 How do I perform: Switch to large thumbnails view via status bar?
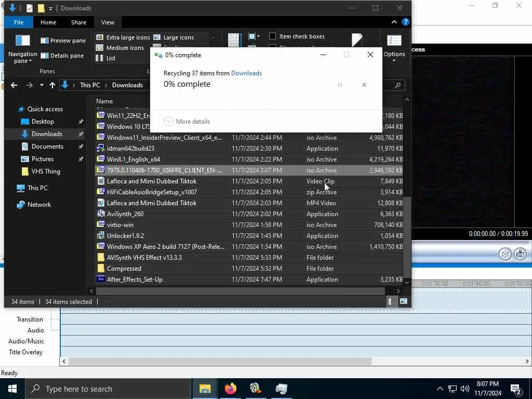[403, 301]
